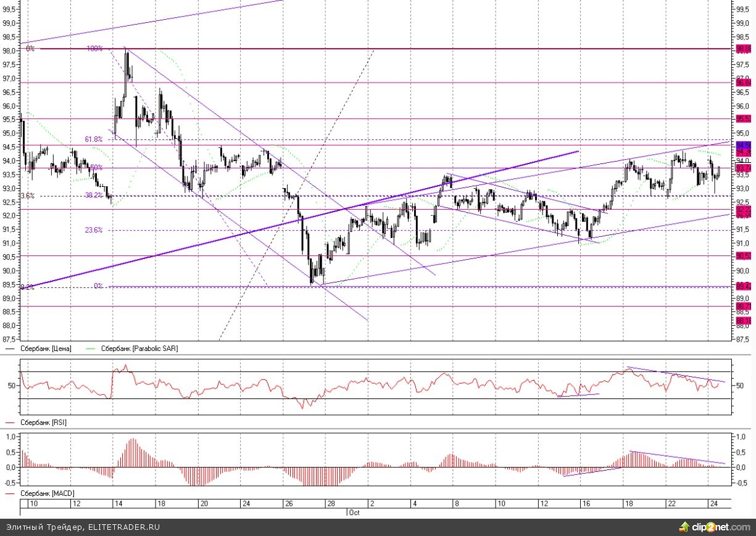Viewport: 756px width, 536px height.
Task: Click the 23.6% Fibonacci level label
Action: (x=93, y=230)
